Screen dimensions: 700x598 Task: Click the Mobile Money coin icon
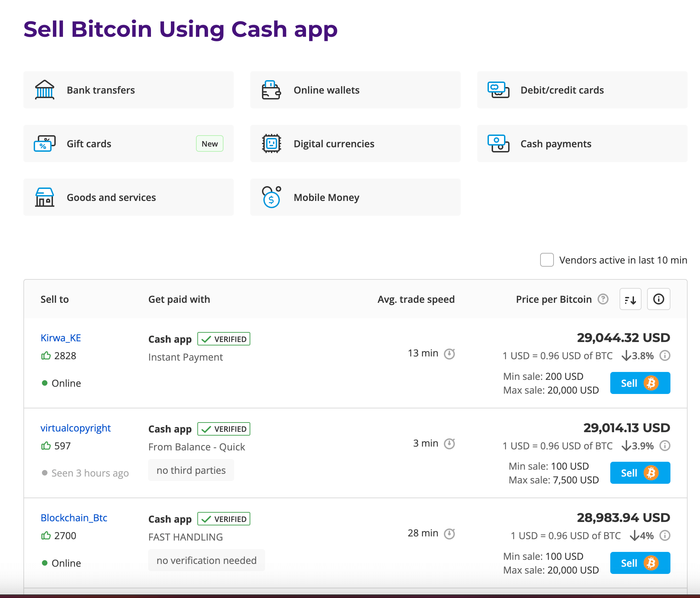[271, 197]
